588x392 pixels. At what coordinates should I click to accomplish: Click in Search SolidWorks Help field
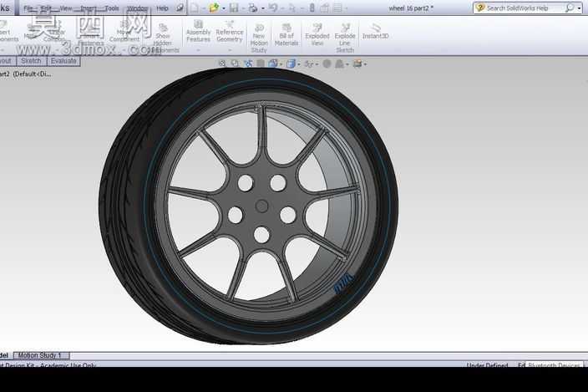pyautogui.click(x=518, y=8)
